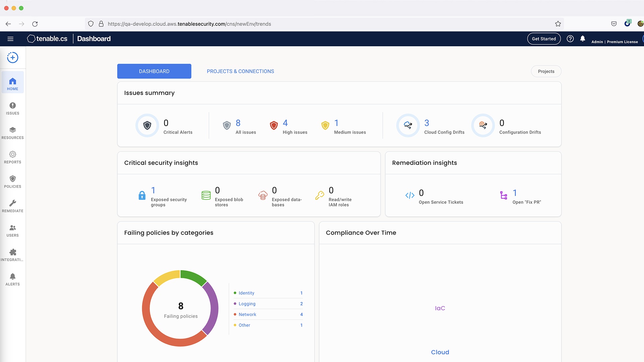Click the site security lock icon
The image size is (644, 362).
101,24
